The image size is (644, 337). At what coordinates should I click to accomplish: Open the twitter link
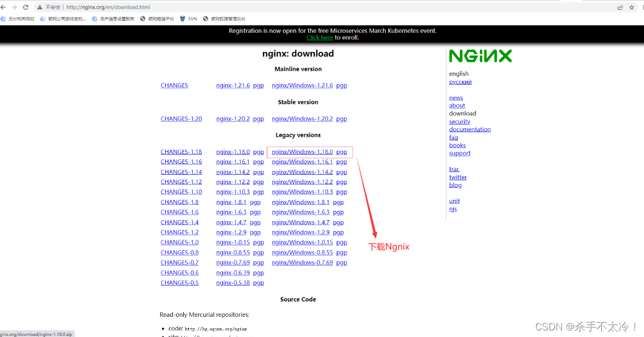point(458,178)
